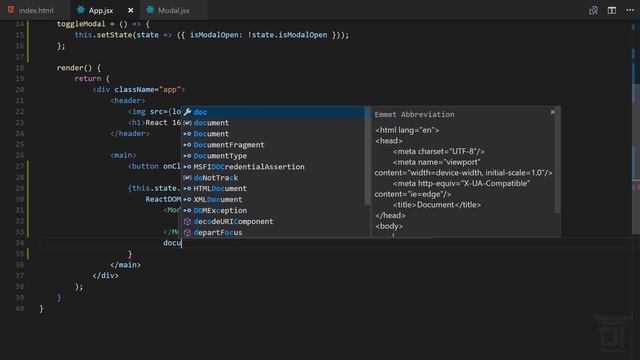Click '<title>Document</title>' in Emmet preview
The width and height of the screenshot is (640, 360).
point(437,205)
